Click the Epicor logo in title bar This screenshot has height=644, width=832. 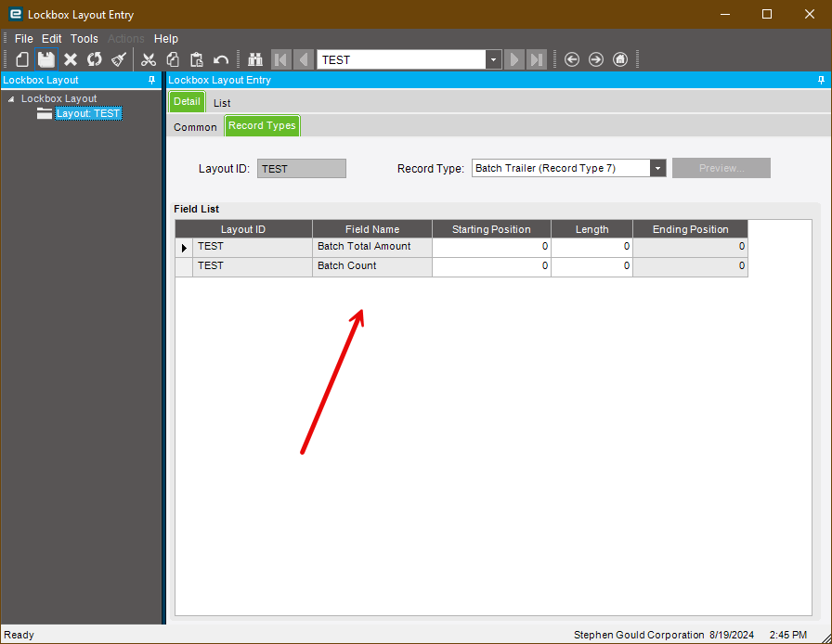(16, 14)
